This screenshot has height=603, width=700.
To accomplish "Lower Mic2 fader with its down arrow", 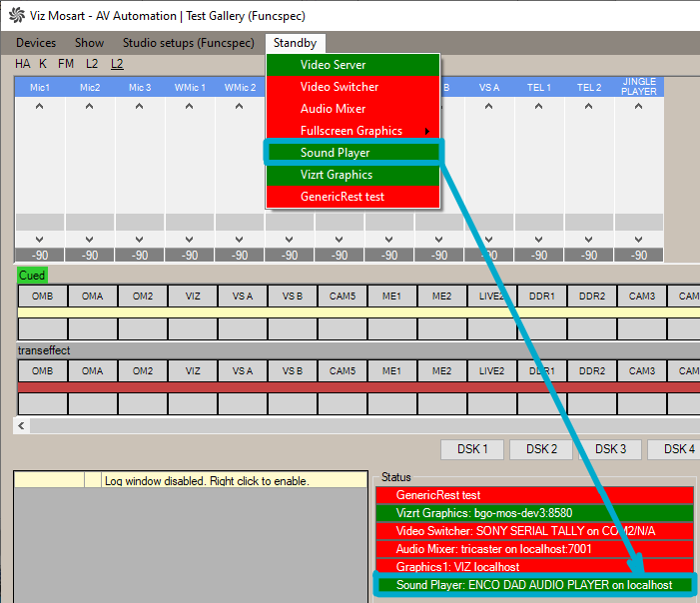I will (90, 239).
